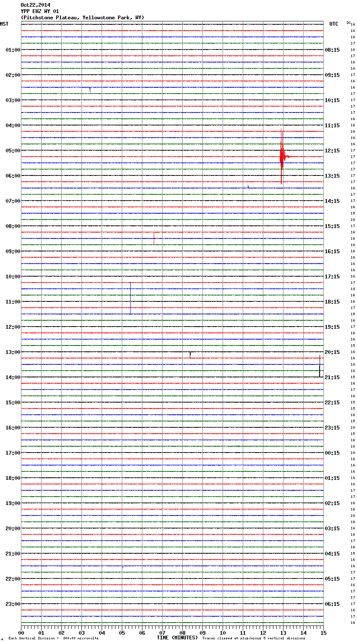Click the 00:15 UTC time label

[x=332, y=453]
